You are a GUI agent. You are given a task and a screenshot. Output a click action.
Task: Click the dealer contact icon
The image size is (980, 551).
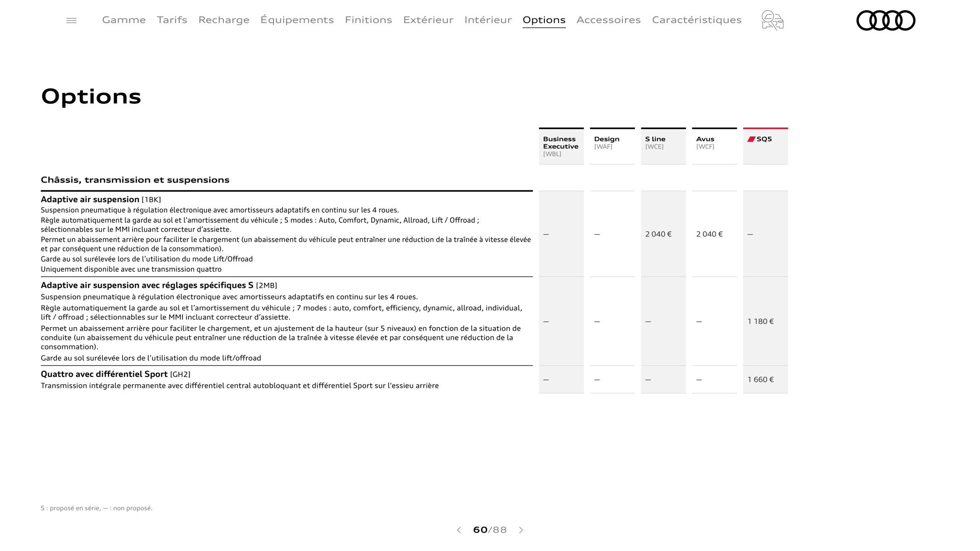pyautogui.click(x=772, y=20)
